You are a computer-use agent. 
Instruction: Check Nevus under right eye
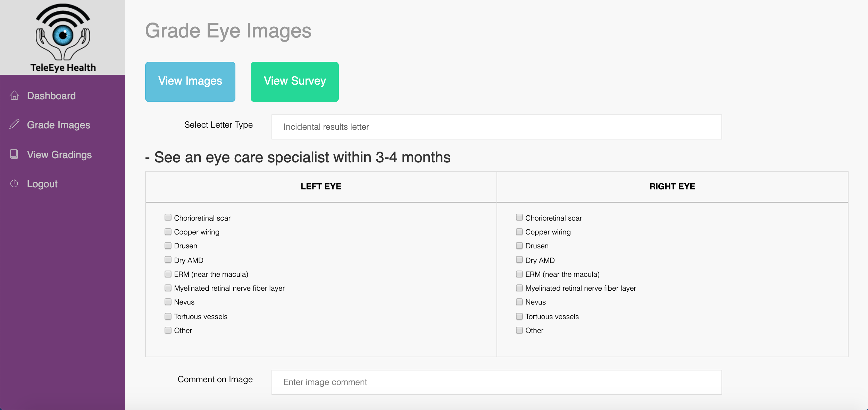point(519,302)
